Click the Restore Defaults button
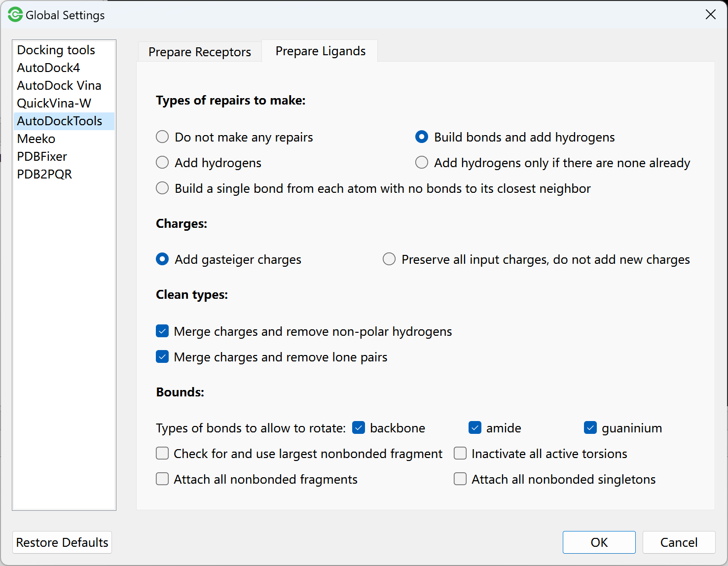 coord(62,542)
